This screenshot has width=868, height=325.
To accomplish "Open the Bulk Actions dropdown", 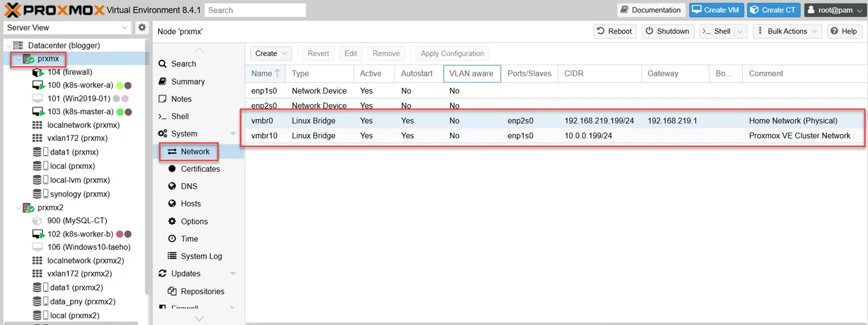I will coord(787,31).
